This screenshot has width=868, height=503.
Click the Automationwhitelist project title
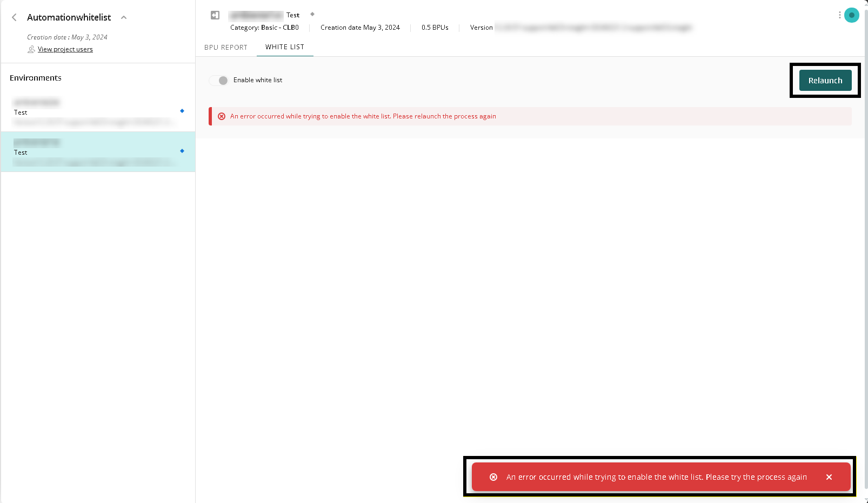69,17
